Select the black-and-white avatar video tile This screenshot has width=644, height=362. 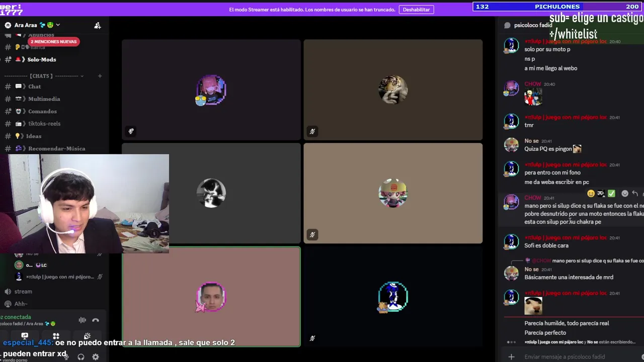coord(211,193)
